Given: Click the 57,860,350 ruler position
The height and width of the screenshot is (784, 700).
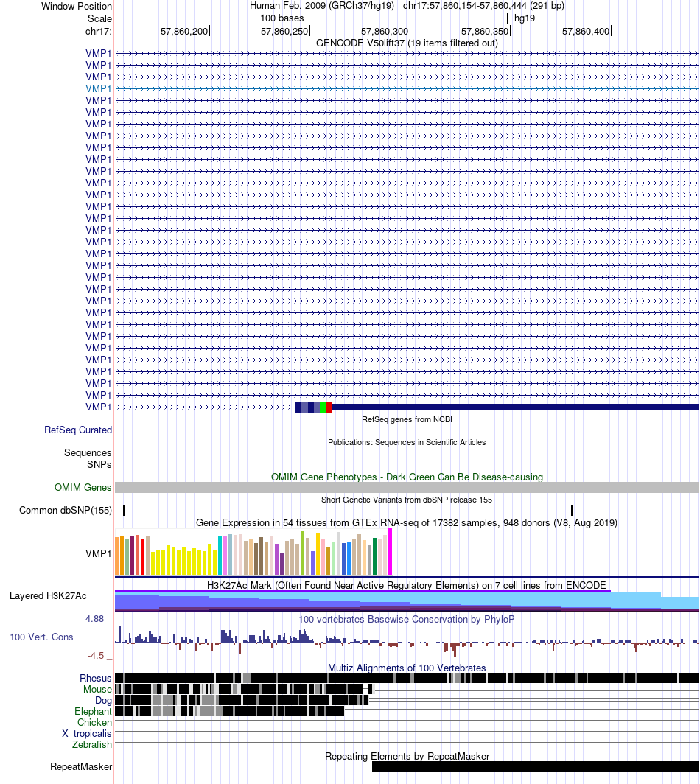Looking at the screenshot, I should pyautogui.click(x=485, y=32).
